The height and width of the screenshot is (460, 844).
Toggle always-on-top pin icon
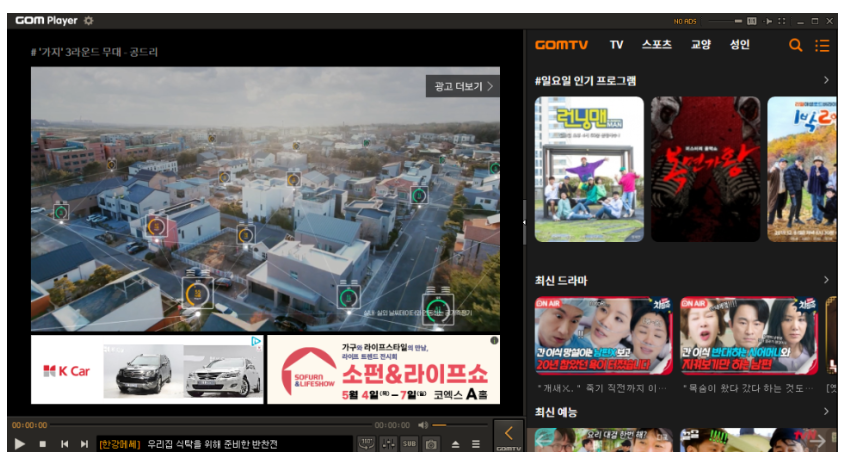[768, 21]
